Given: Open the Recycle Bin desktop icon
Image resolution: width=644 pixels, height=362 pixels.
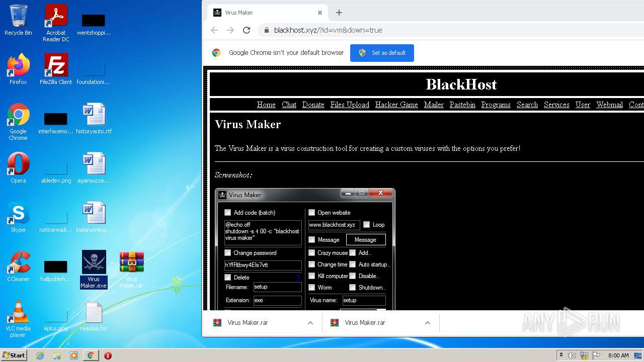Looking at the screenshot, I should [18, 20].
